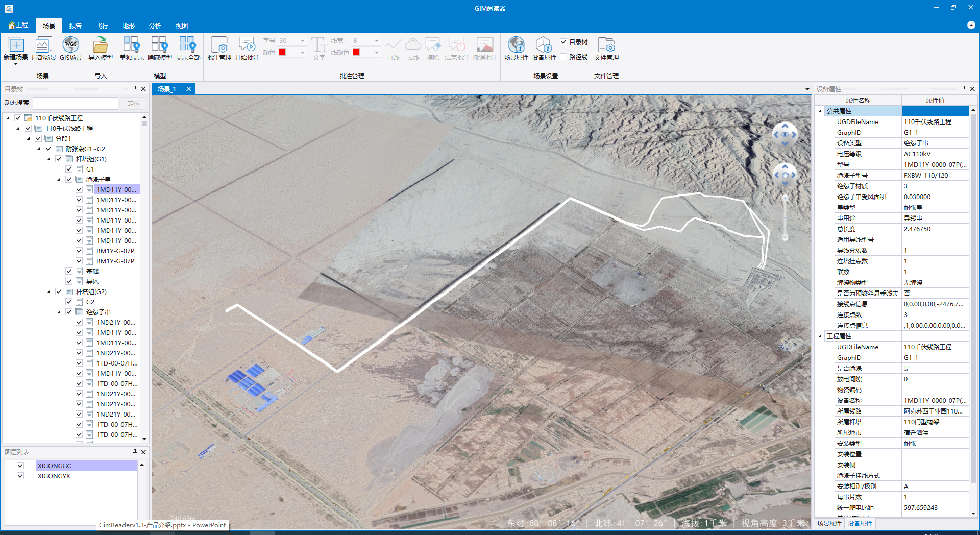Activate 单独显示 show-alone model icon
This screenshot has height=535, width=980.
tap(132, 45)
